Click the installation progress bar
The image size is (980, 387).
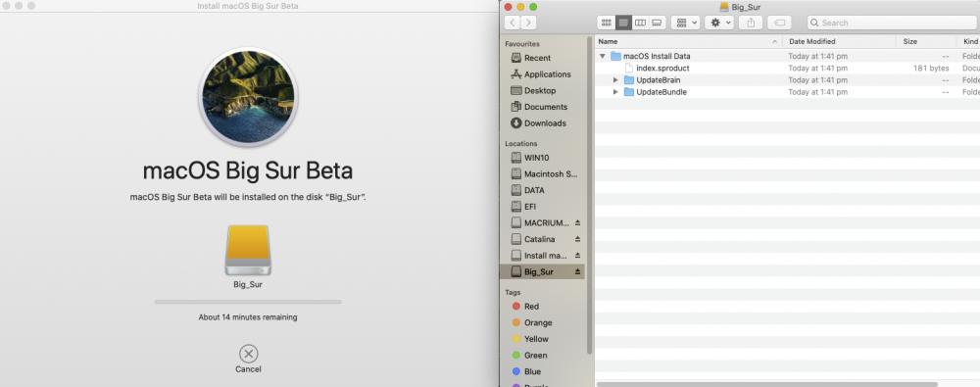pyautogui.click(x=248, y=302)
